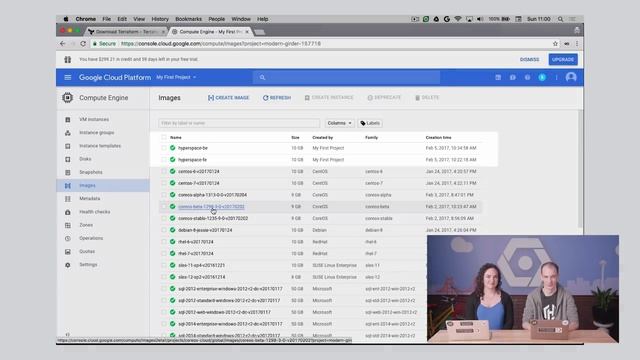Click the Chrome three-dot menu icon
This screenshot has width=640, height=360.
click(x=577, y=44)
